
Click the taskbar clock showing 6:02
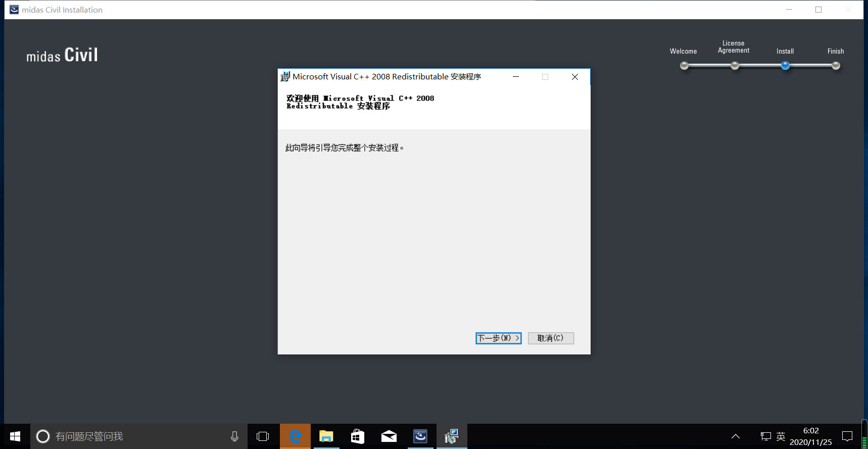click(811, 436)
